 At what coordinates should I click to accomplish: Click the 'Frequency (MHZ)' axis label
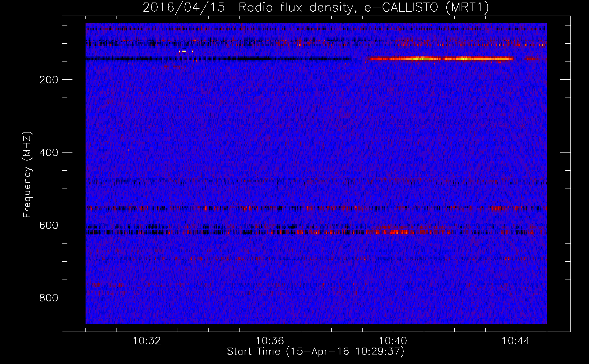27,174
